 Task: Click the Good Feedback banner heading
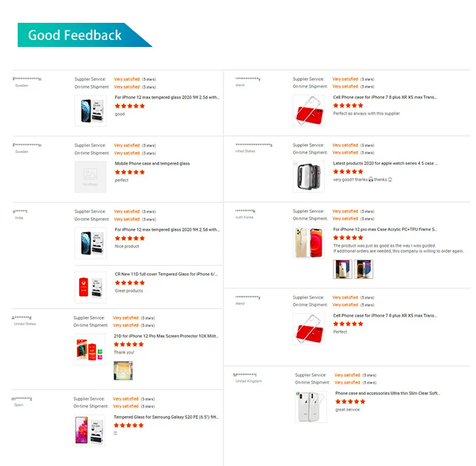75,35
